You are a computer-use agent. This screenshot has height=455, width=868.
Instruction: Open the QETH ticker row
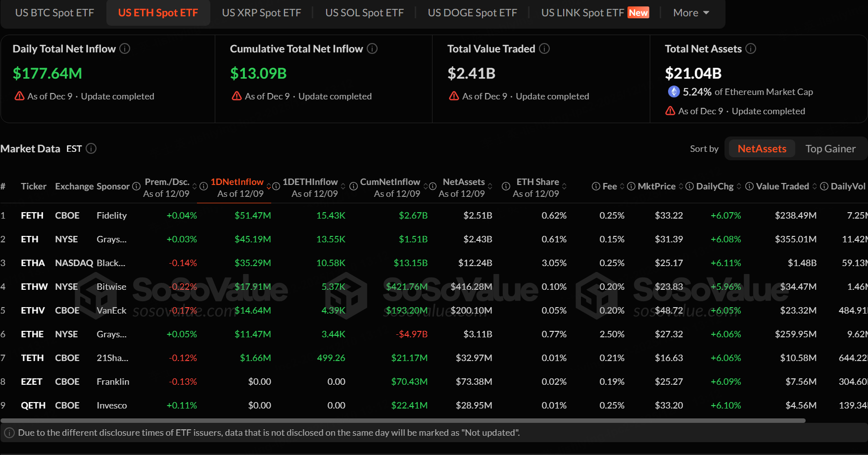tap(33, 406)
